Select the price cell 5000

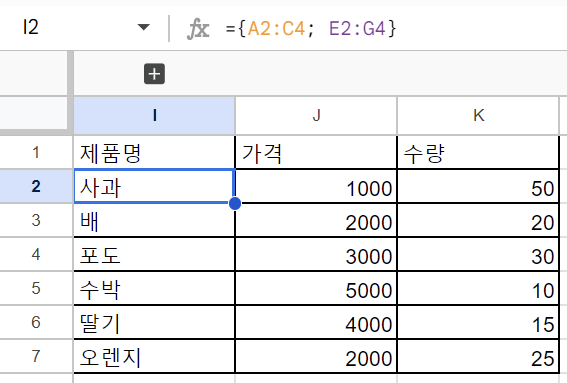click(316, 288)
